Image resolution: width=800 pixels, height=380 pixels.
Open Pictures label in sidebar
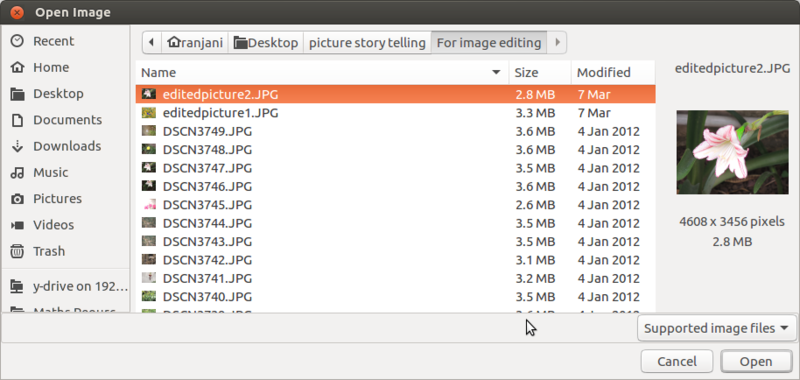(57, 199)
